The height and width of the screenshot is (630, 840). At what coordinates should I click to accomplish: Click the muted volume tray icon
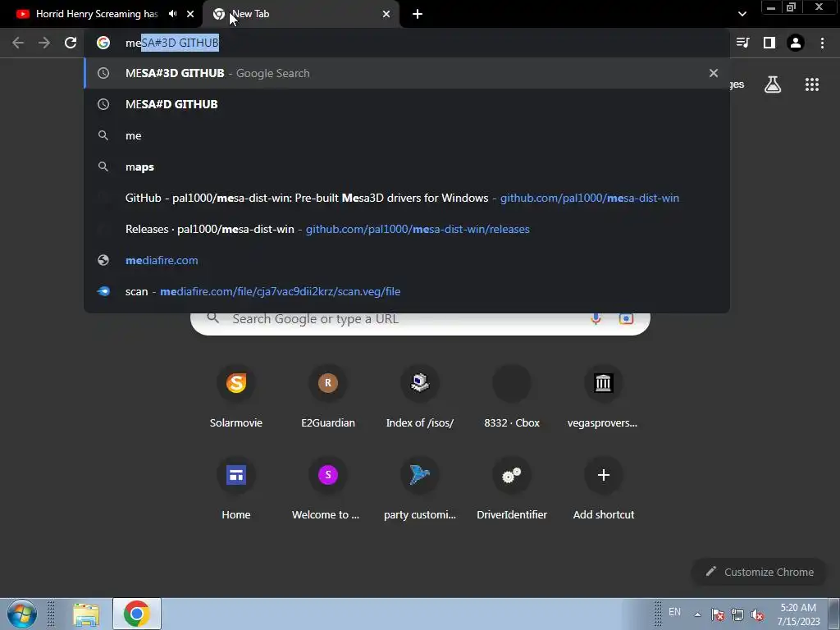(757, 614)
